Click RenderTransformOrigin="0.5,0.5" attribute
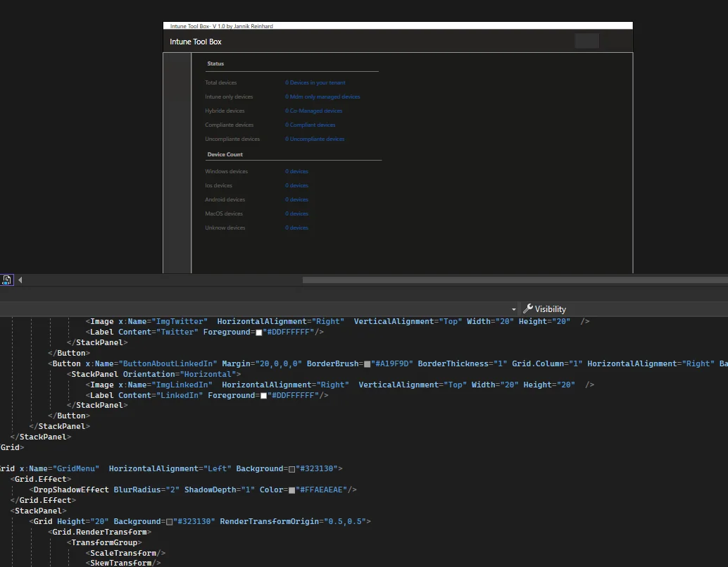Viewport: 728px width, 567px height. tap(293, 521)
